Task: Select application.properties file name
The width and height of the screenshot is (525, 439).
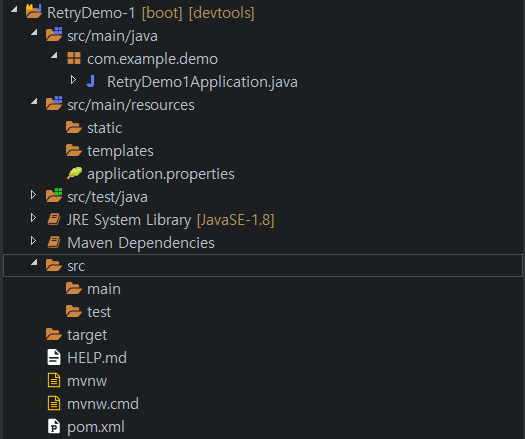Action: click(161, 174)
